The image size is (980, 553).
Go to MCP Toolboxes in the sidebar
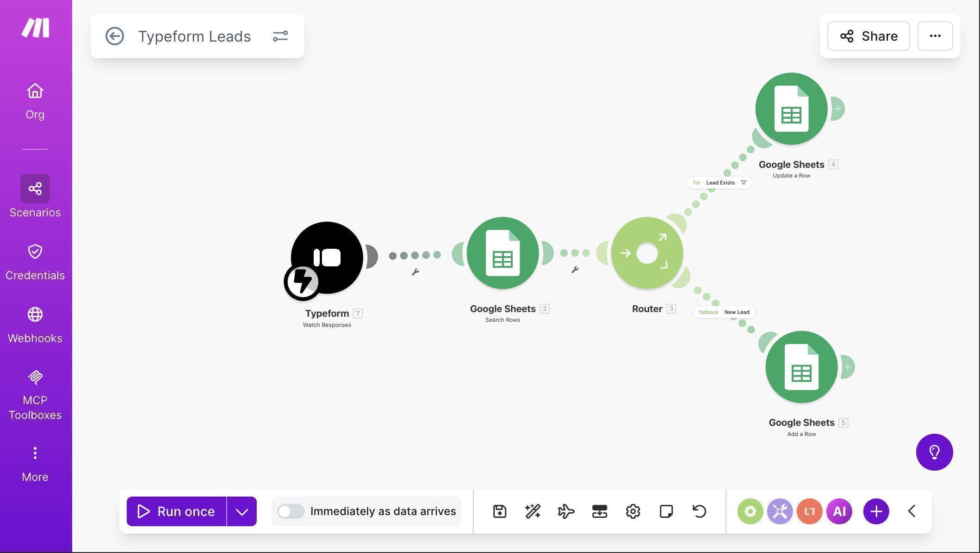point(35,393)
